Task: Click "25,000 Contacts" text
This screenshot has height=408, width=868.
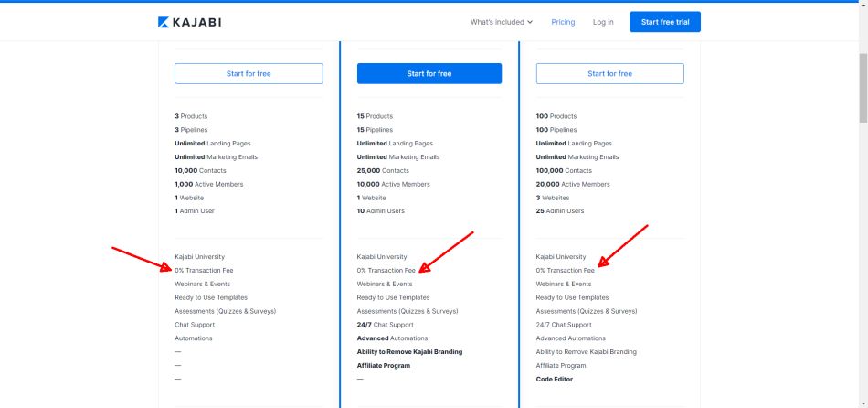Action: [x=383, y=171]
